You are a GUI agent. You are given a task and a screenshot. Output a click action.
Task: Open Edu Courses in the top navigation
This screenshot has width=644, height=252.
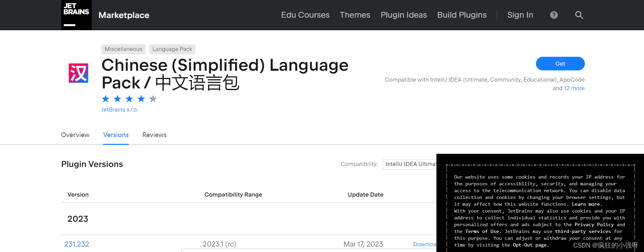305,15
